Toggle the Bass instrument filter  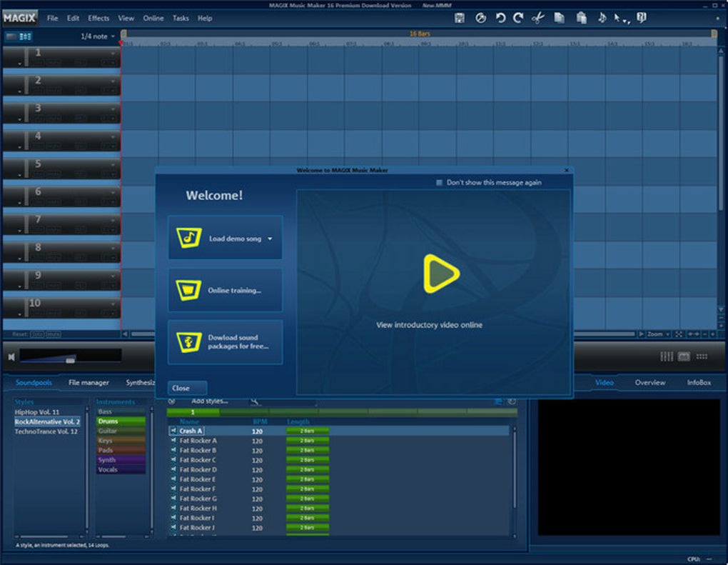pyautogui.click(x=121, y=411)
